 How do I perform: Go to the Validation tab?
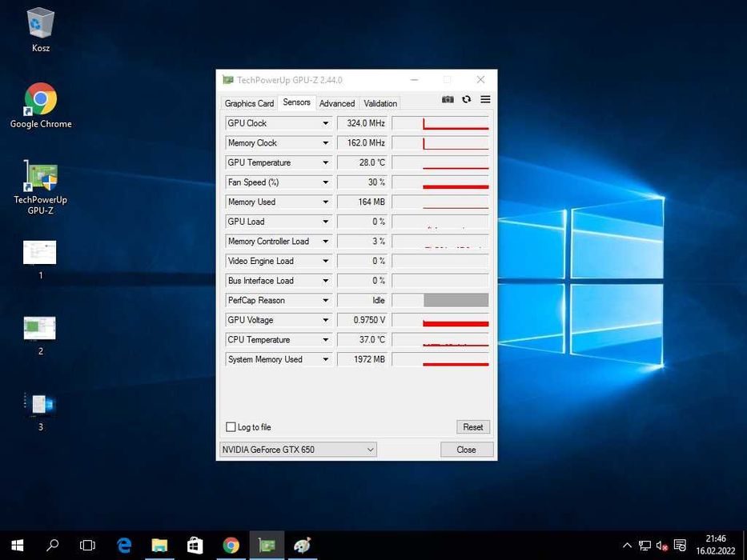click(x=380, y=103)
